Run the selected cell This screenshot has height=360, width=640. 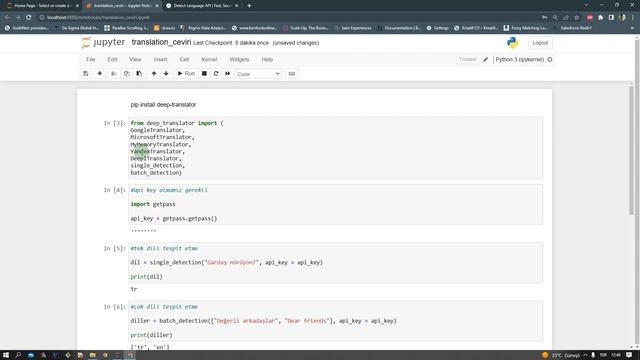186,73
